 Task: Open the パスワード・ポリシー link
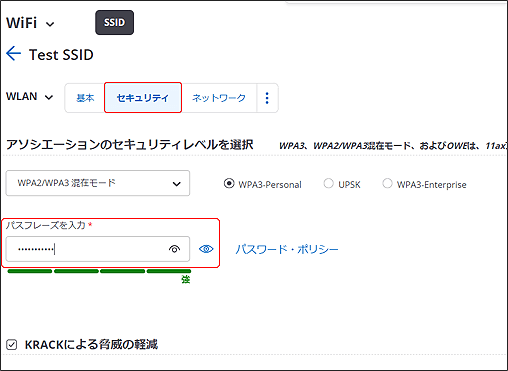click(287, 249)
